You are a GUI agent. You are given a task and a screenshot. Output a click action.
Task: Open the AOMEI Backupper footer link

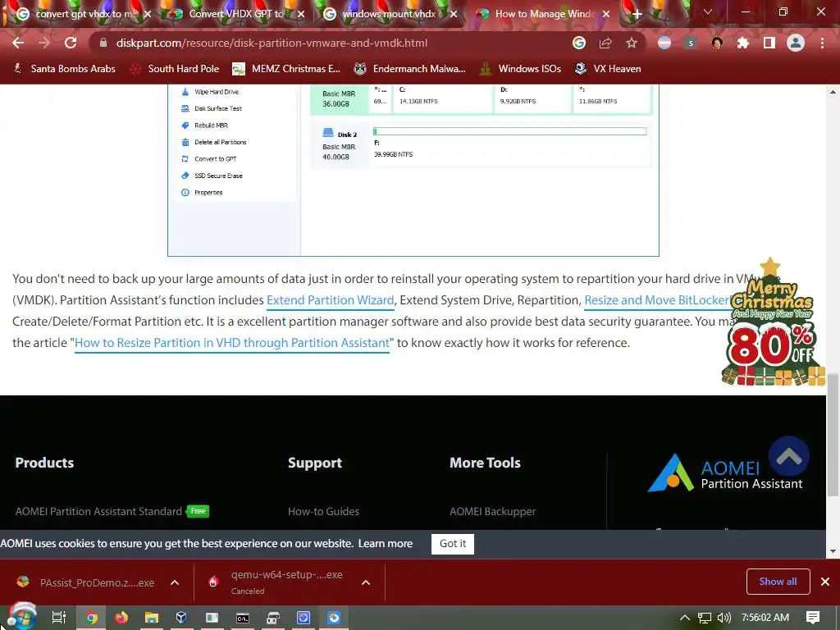click(x=492, y=512)
